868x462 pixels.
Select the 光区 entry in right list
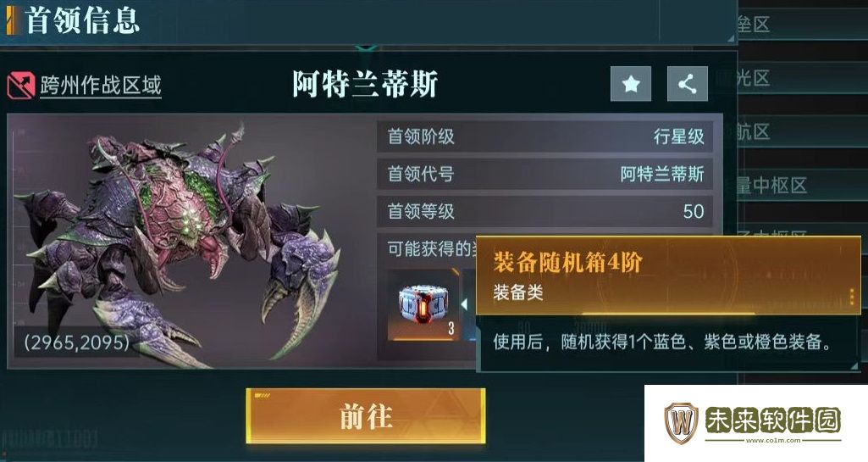pos(754,78)
